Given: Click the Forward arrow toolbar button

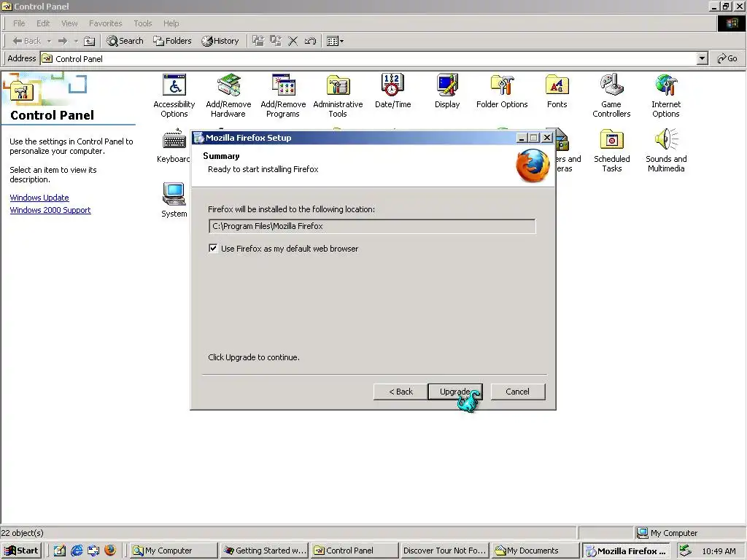Looking at the screenshot, I should (x=63, y=41).
